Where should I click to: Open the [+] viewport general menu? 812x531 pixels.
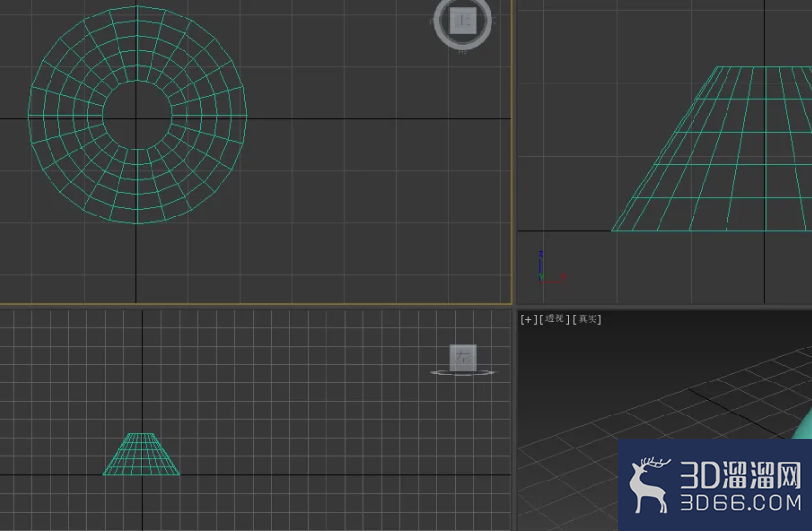tap(527, 319)
